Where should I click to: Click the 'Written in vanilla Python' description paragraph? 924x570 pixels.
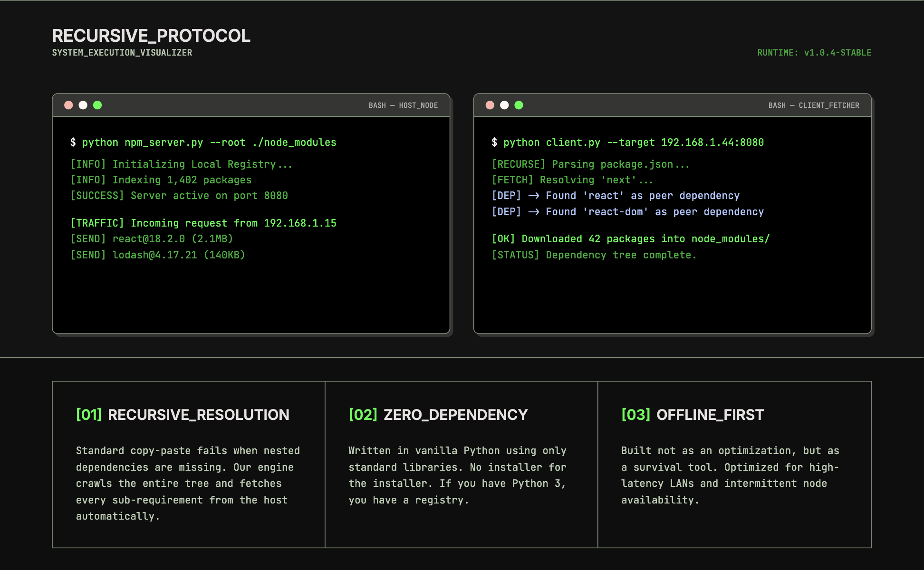point(458,475)
